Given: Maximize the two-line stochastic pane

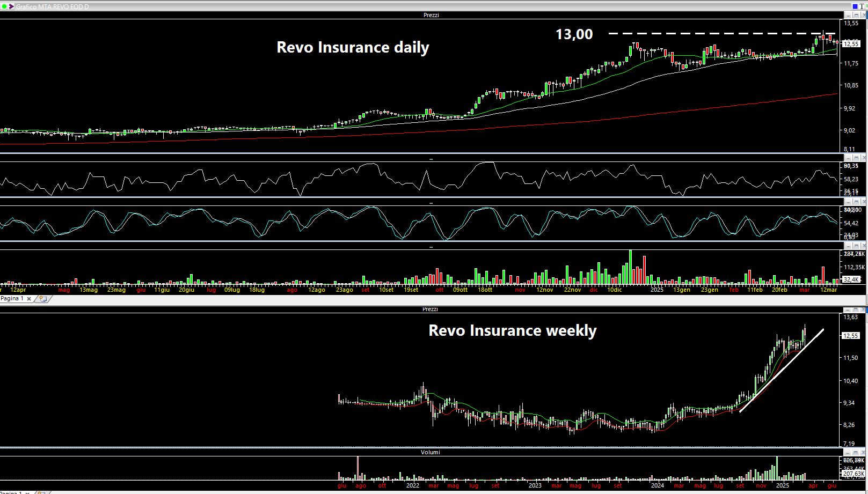Looking at the screenshot, I should coord(856,202).
